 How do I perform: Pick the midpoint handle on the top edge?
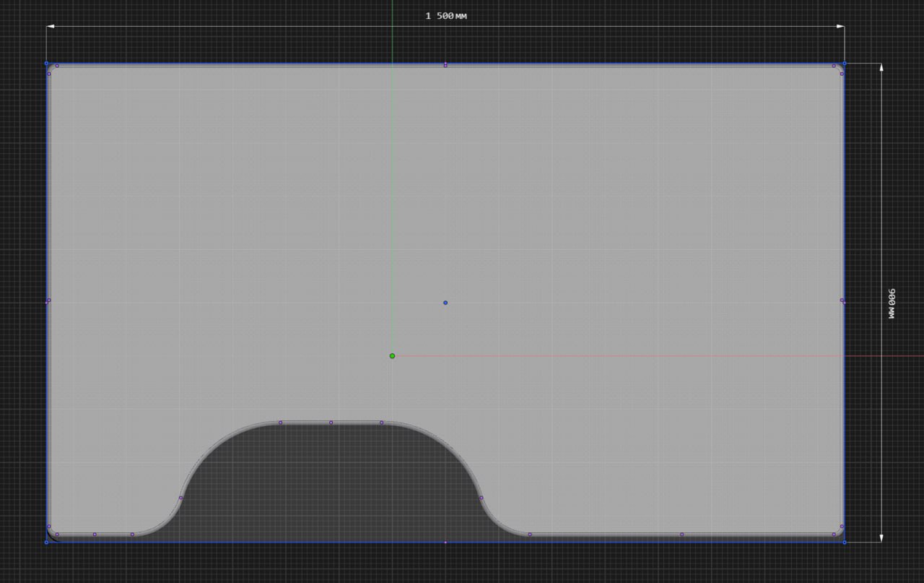click(445, 65)
